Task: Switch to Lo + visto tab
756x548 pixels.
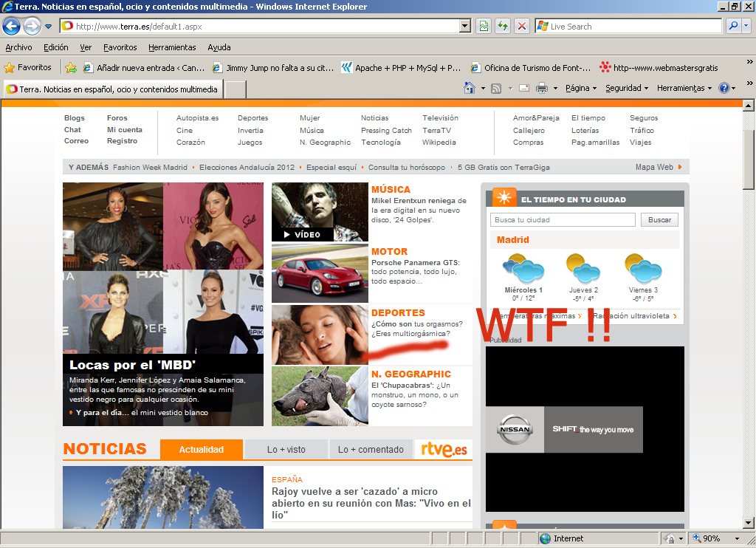Action: (x=286, y=450)
